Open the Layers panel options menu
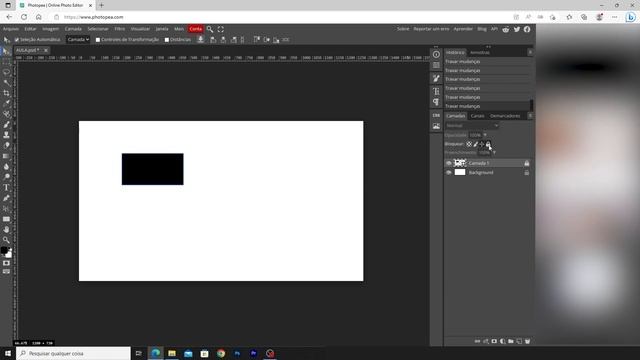The width and height of the screenshot is (640, 360). pos(530,116)
